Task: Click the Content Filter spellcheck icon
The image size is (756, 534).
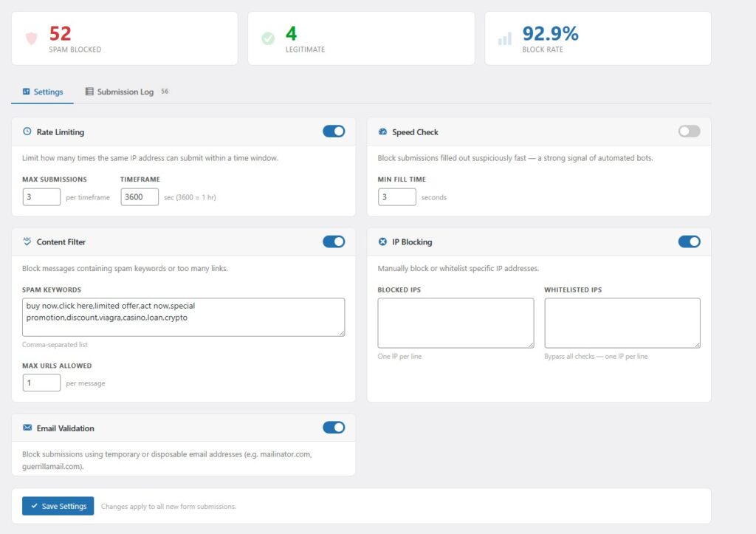Action: [x=27, y=242]
